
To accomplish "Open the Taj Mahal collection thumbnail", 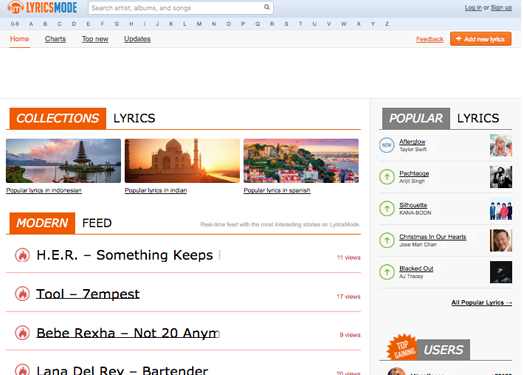I will [x=182, y=161].
